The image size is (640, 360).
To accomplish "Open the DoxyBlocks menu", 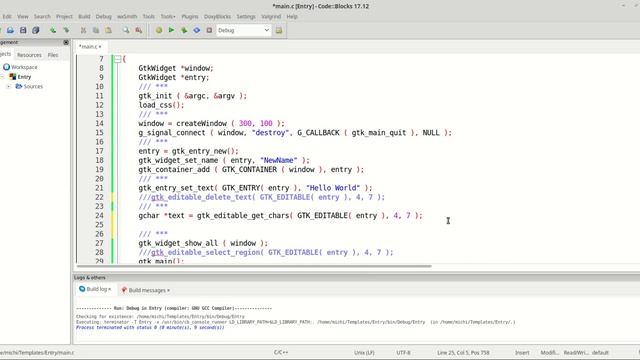I will (218, 17).
